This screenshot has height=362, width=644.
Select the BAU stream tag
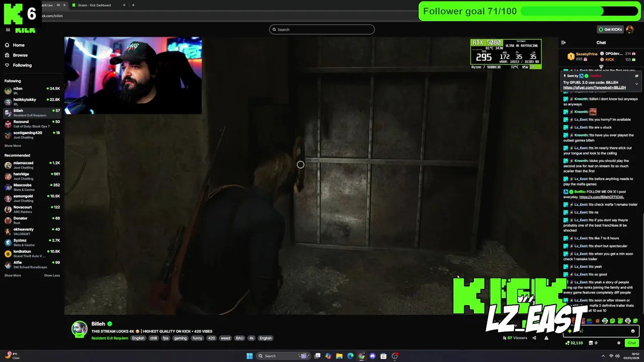click(x=239, y=338)
